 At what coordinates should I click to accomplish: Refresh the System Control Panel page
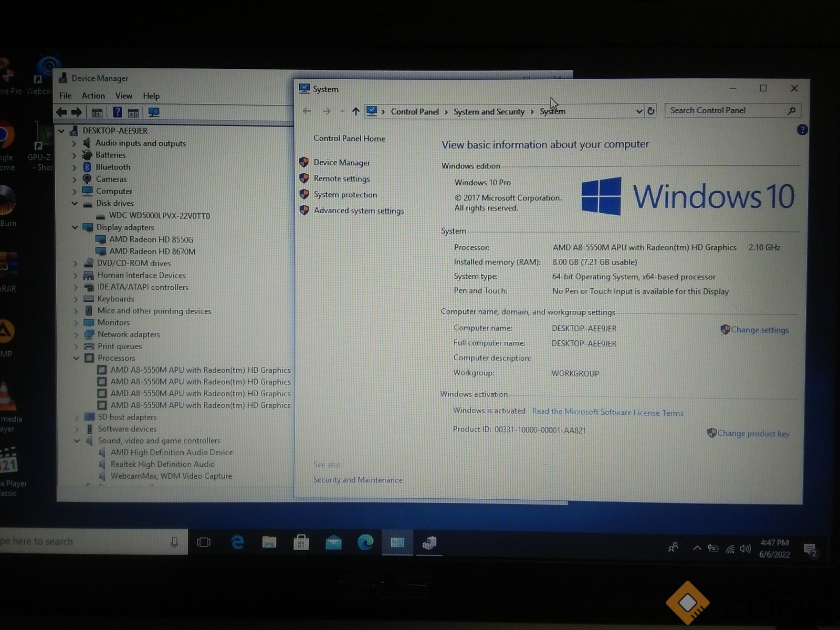coord(651,111)
